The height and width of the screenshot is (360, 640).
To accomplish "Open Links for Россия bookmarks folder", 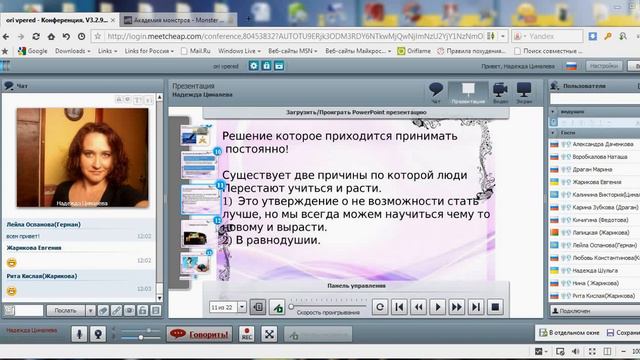I will (149, 51).
